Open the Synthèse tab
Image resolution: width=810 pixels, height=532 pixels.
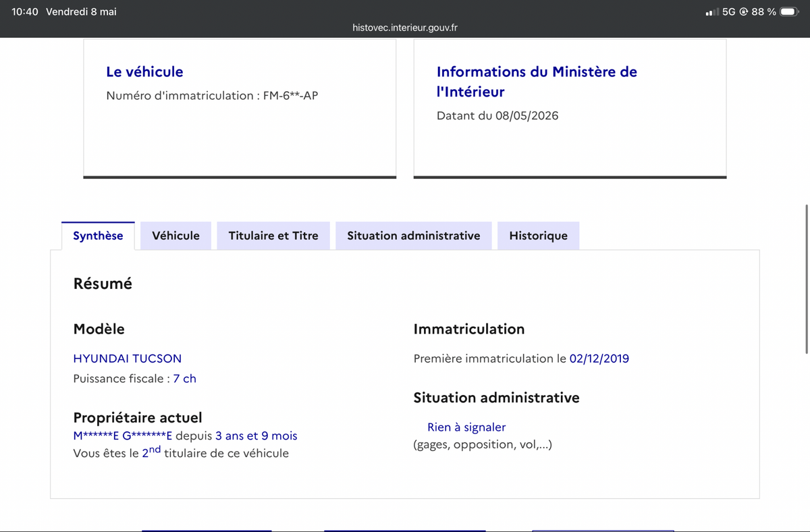(98, 236)
